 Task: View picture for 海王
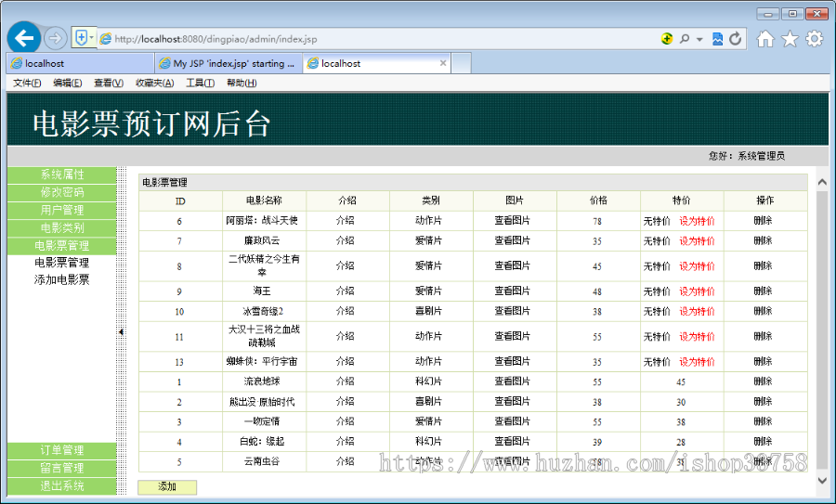(513, 291)
